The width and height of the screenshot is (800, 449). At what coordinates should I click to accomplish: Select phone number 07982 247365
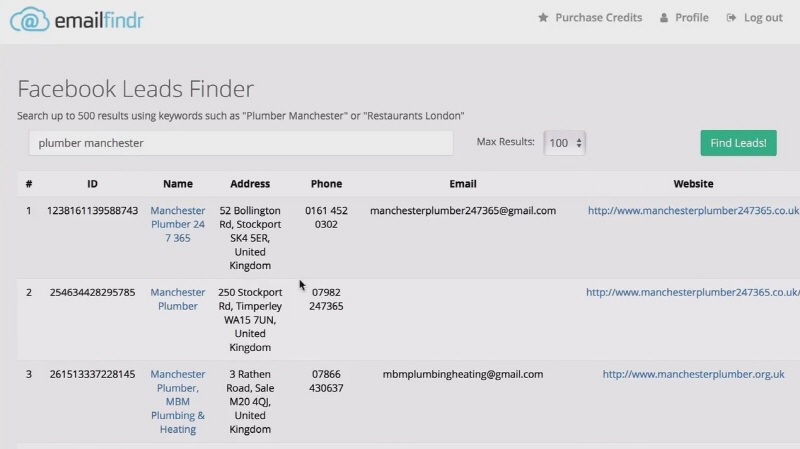click(x=327, y=299)
